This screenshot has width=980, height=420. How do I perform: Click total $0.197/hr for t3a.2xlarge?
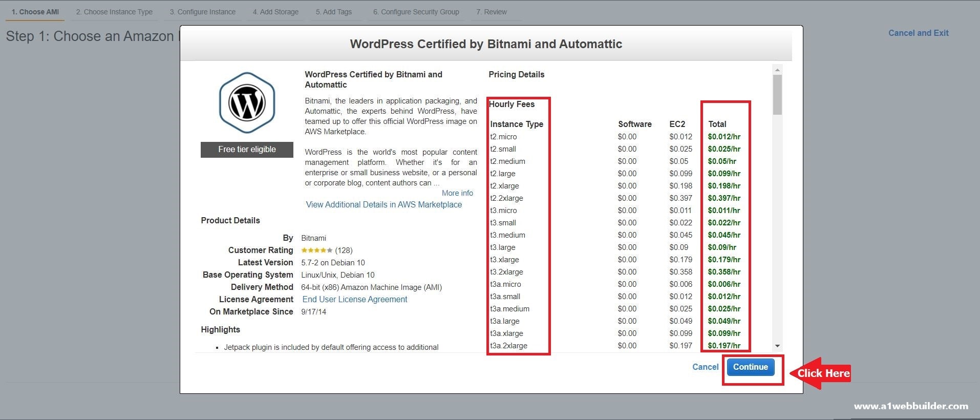724,346
